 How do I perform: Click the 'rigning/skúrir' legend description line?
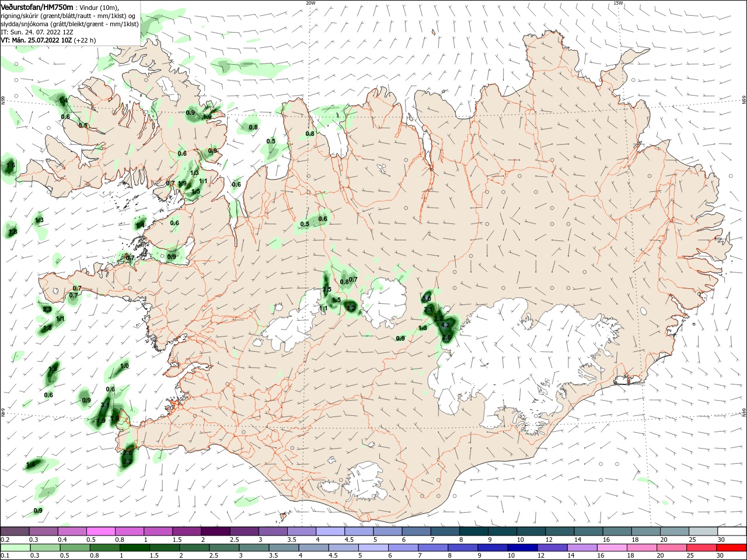(68, 16)
